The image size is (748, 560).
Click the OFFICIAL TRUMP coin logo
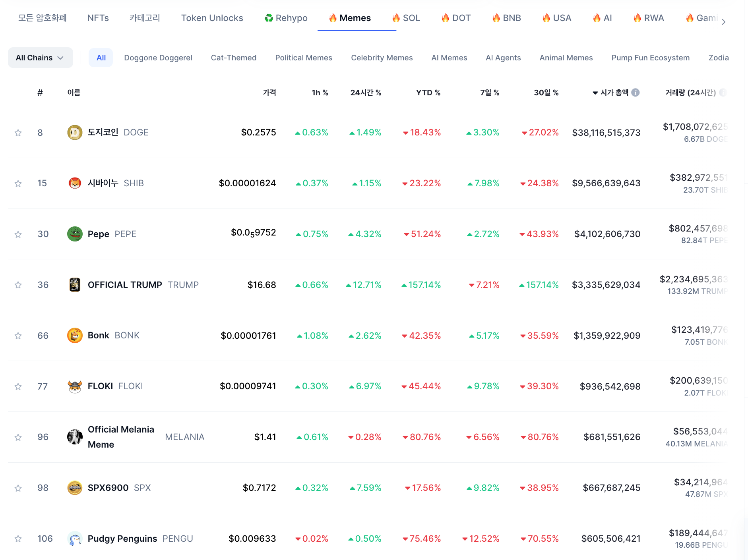pos(75,285)
